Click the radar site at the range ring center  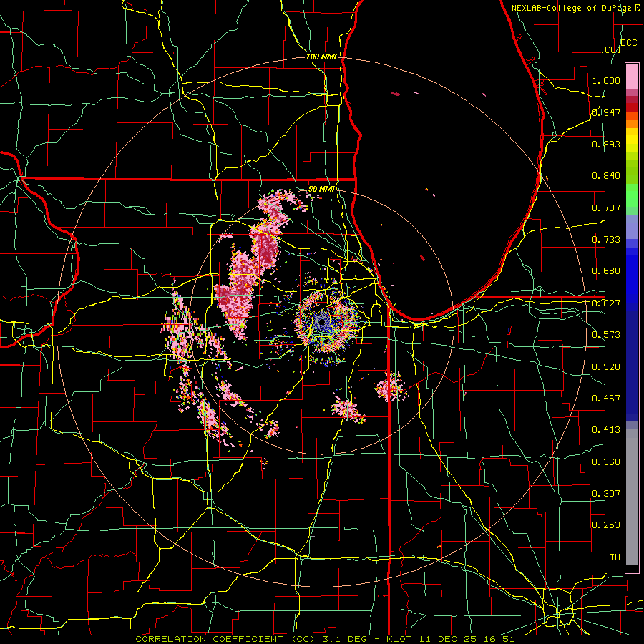tap(321, 323)
